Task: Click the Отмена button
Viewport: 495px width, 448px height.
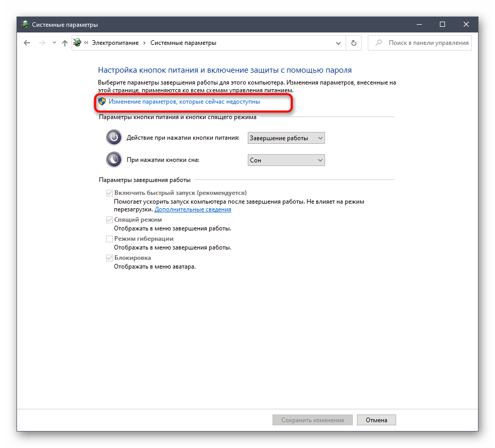Action: (x=376, y=420)
